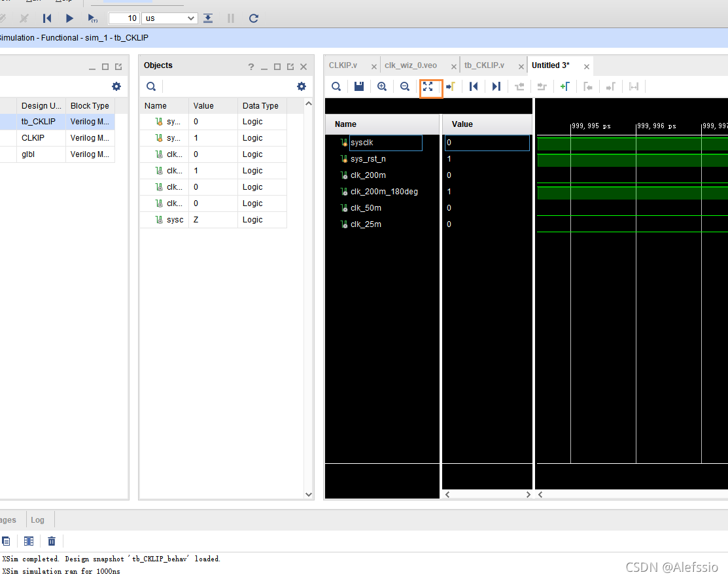Go to next marker icon

(610, 86)
